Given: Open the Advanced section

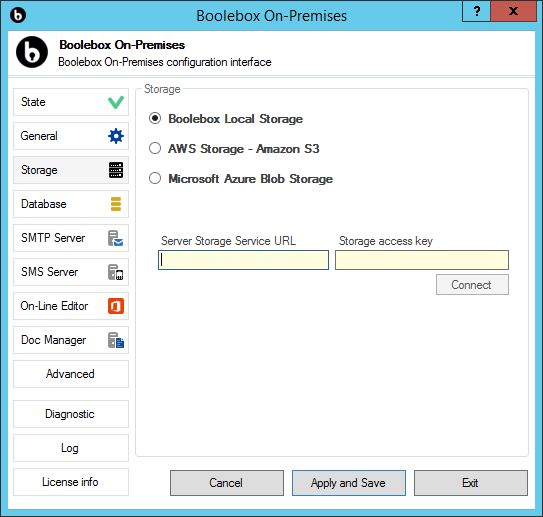Looking at the screenshot, I should pos(71,374).
